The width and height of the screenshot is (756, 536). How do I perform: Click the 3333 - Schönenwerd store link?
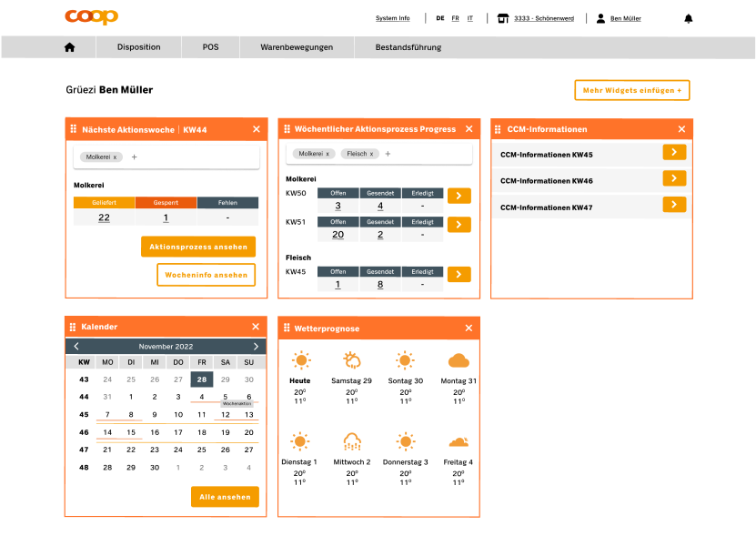click(x=544, y=18)
